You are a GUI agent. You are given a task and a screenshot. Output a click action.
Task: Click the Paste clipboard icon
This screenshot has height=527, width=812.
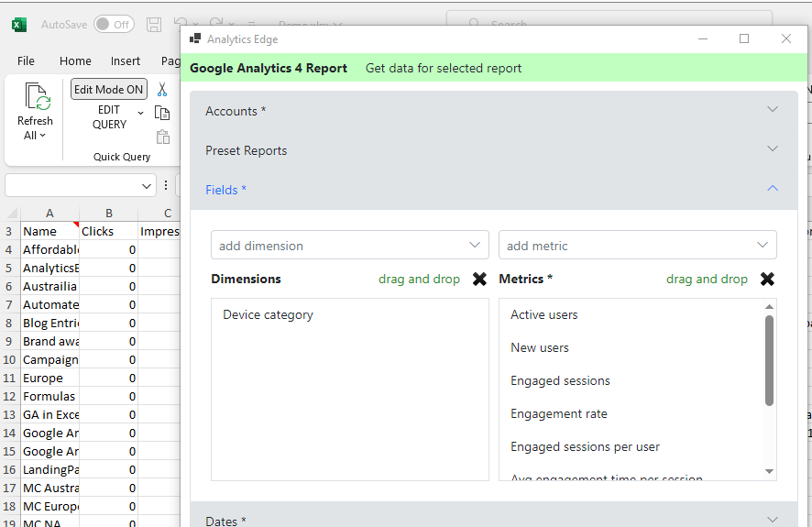tap(162, 137)
